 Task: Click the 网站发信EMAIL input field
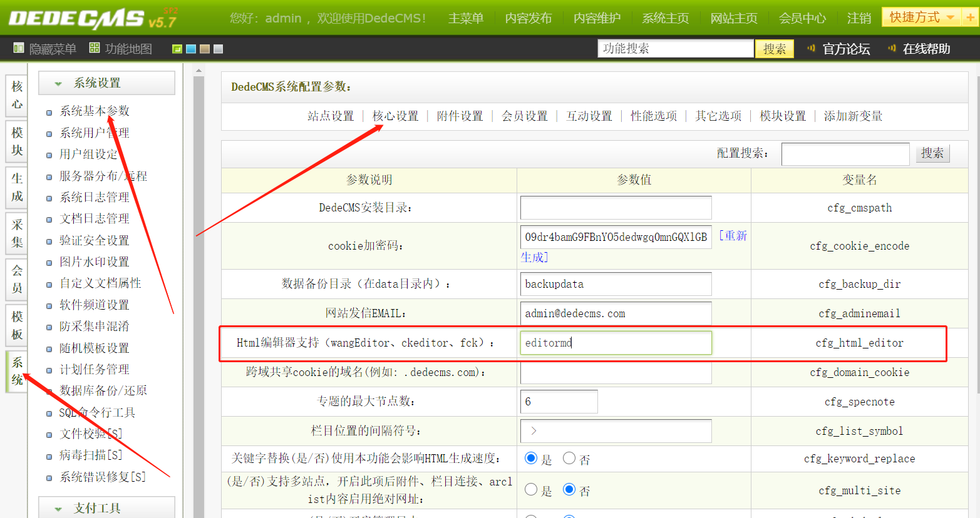click(616, 313)
